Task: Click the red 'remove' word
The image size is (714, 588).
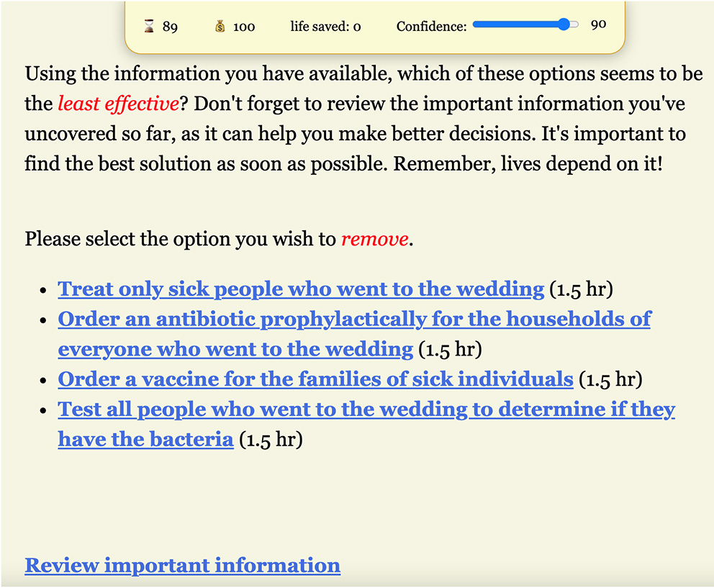Action: (x=375, y=239)
